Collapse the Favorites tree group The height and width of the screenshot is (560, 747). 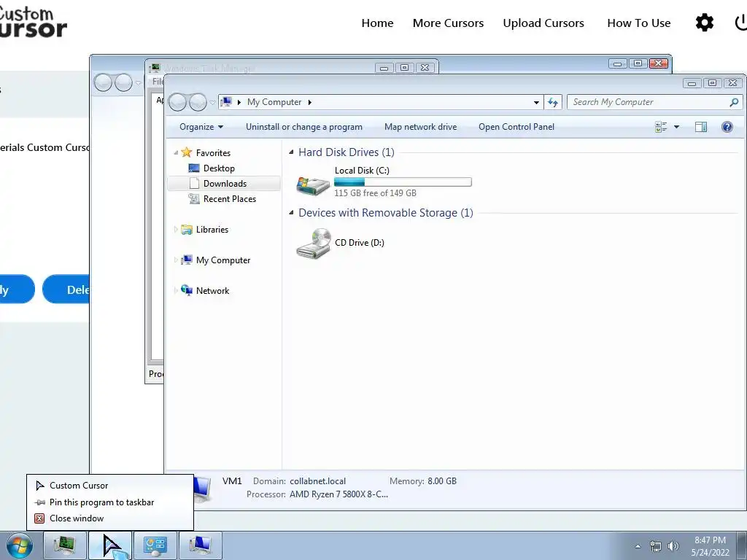coord(176,153)
